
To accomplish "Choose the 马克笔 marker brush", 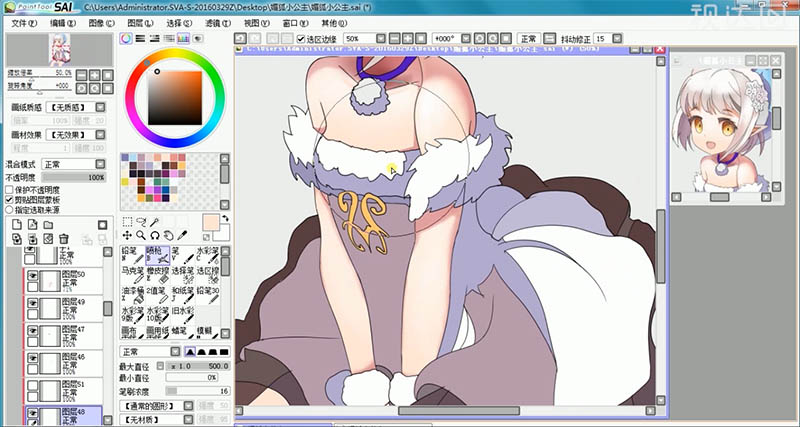I will click(133, 274).
